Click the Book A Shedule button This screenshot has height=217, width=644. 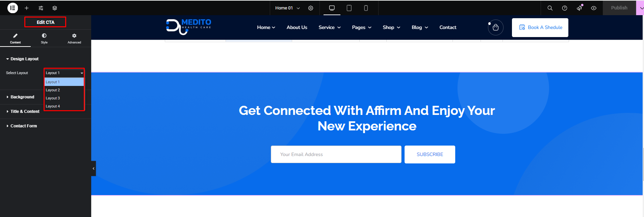540,28
